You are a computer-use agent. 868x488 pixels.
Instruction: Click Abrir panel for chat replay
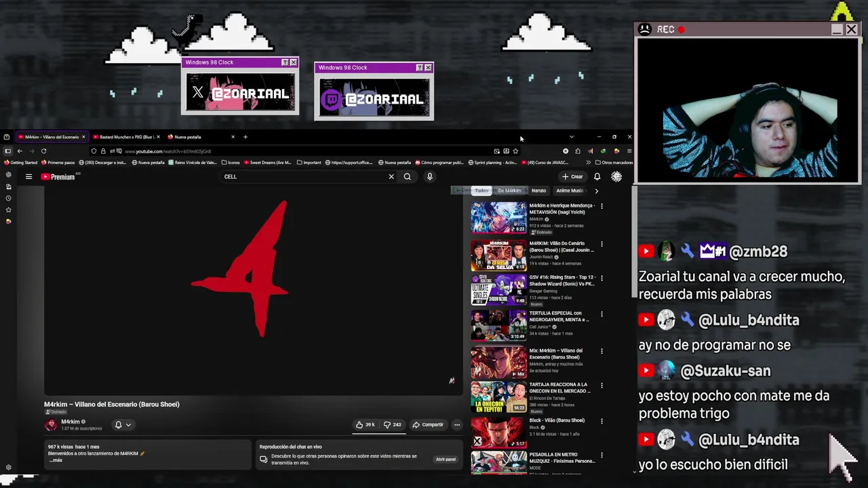[446, 460]
